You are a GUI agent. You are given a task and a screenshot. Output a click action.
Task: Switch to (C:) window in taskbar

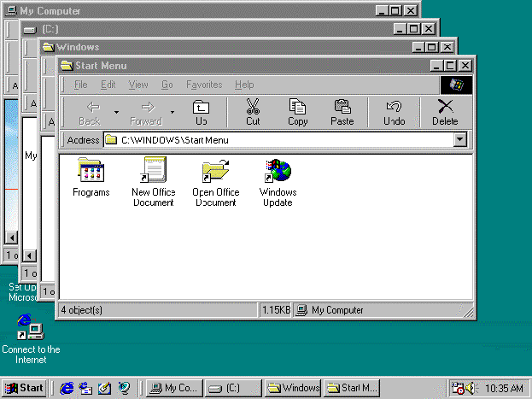[232, 388]
